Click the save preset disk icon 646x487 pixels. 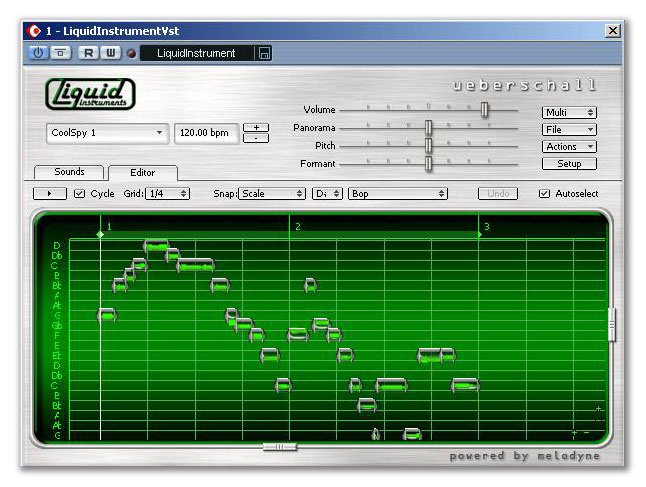point(264,54)
